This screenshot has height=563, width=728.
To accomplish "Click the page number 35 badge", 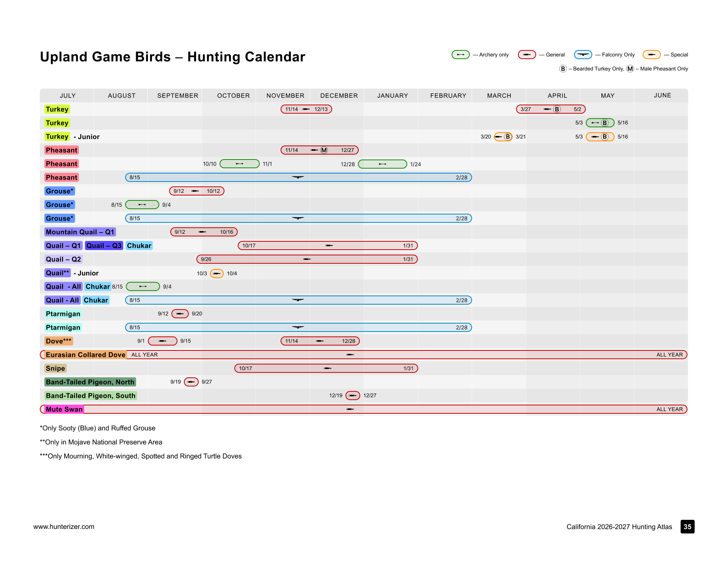I will [687, 527].
